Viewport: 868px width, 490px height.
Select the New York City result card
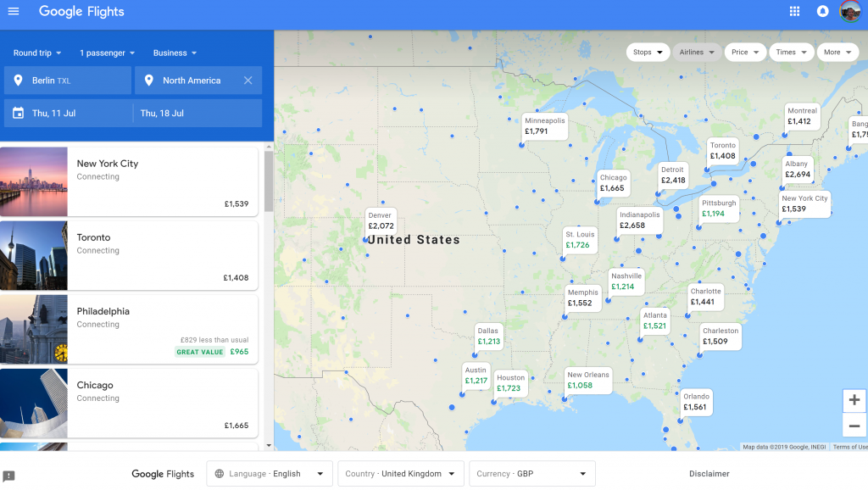129,181
